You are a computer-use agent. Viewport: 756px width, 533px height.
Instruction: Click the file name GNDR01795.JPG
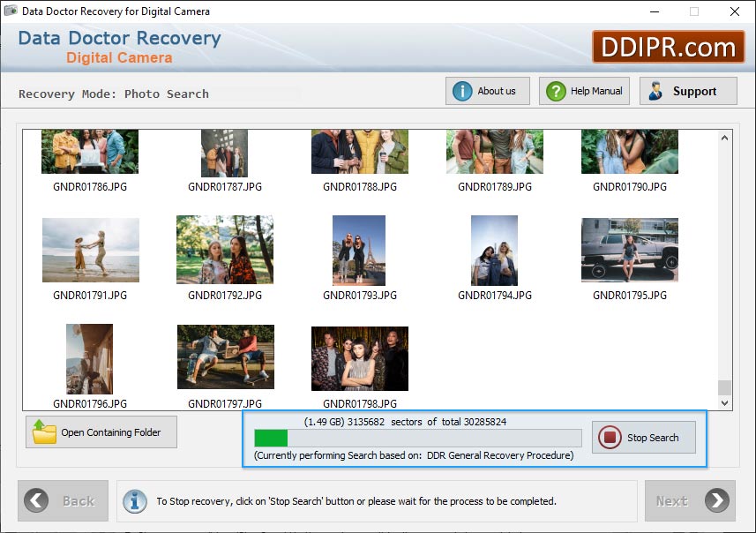(630, 296)
